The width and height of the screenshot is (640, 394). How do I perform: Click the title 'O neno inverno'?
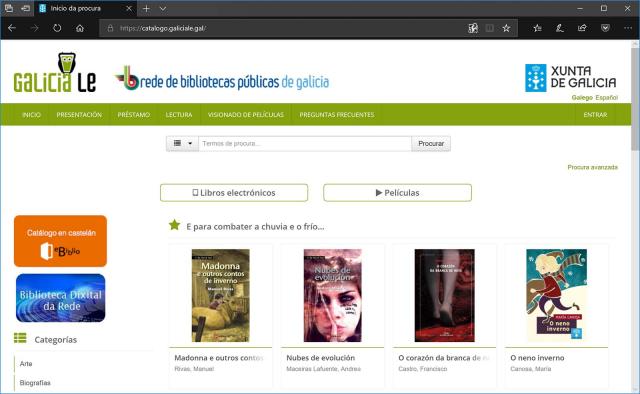(538, 358)
